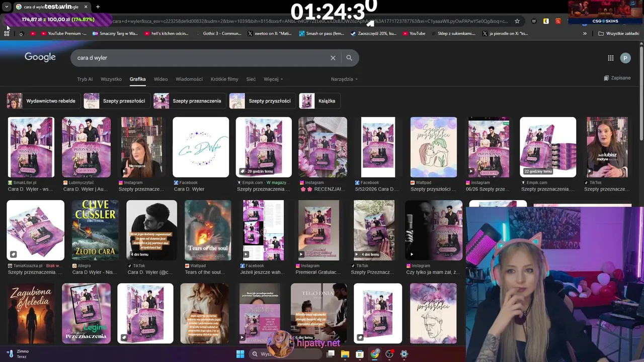This screenshot has height=362, width=644.
Task: Open the 'Wszystkie zakładki' folder
Action: [x=618, y=34]
